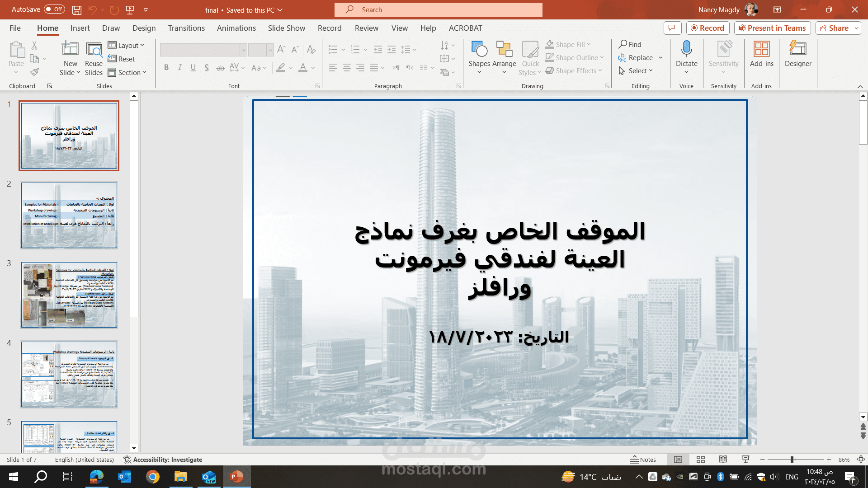Image resolution: width=868 pixels, height=488 pixels.
Task: Open the comments icon near Record
Action: point(672,28)
